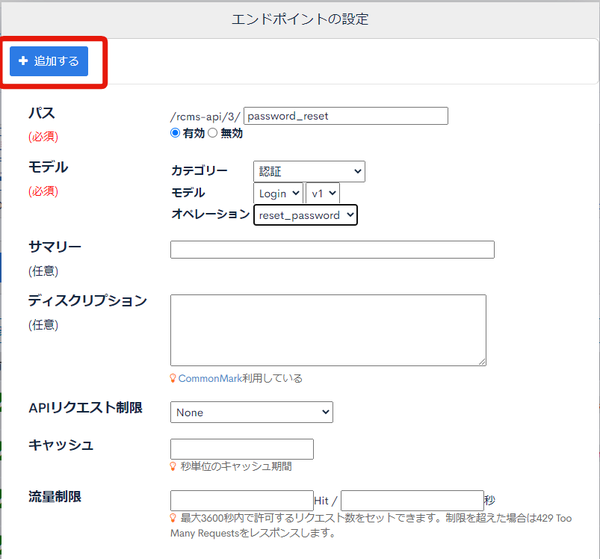Click the 流量制限 Hit count input field
This screenshot has width=600, height=559.
click(242, 500)
